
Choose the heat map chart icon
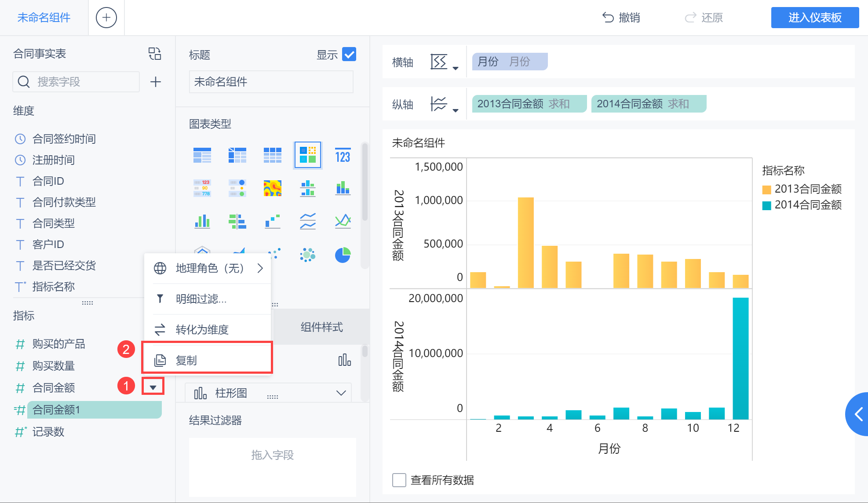pos(272,188)
